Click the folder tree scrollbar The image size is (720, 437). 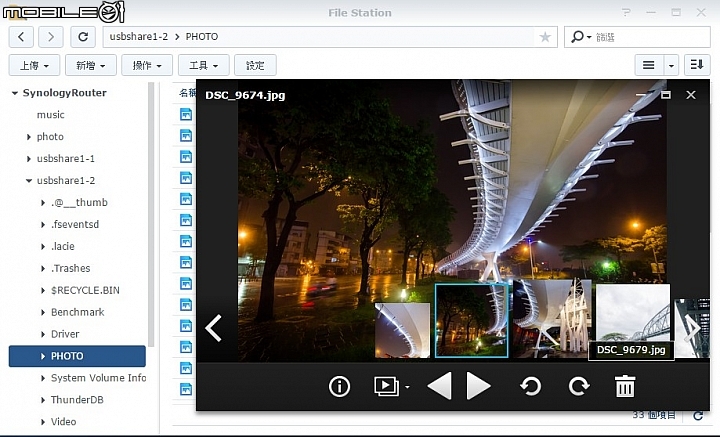[x=151, y=215]
